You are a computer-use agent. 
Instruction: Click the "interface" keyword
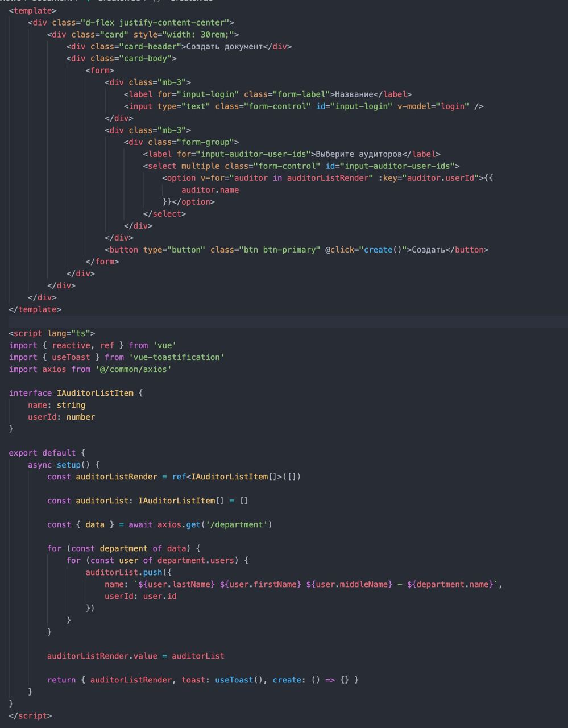tap(31, 393)
